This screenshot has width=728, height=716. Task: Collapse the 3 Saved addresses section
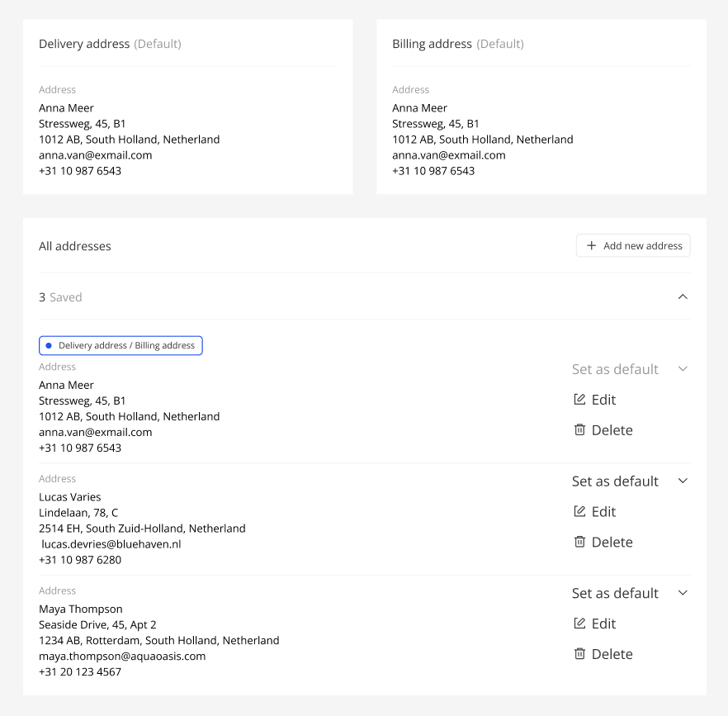(x=682, y=297)
